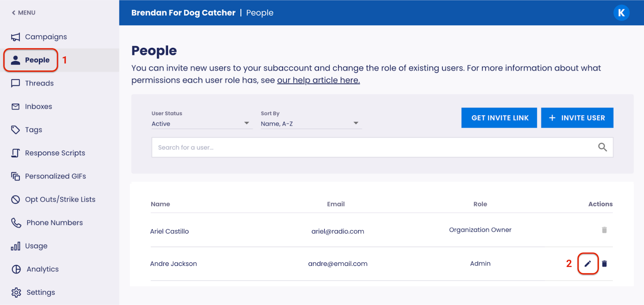This screenshot has width=644, height=305.
Task: Delete Andre Jackson using the trash icon
Action: [x=604, y=264]
